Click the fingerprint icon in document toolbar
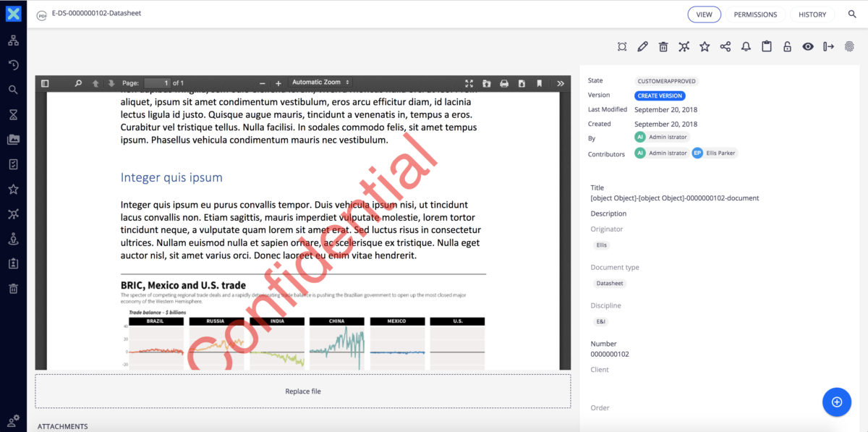The width and height of the screenshot is (868, 432). [849, 47]
